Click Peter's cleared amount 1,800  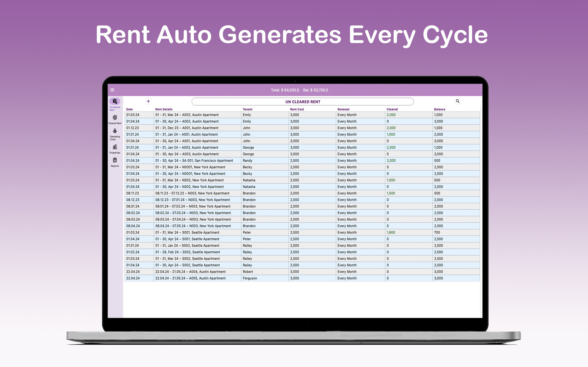click(391, 232)
